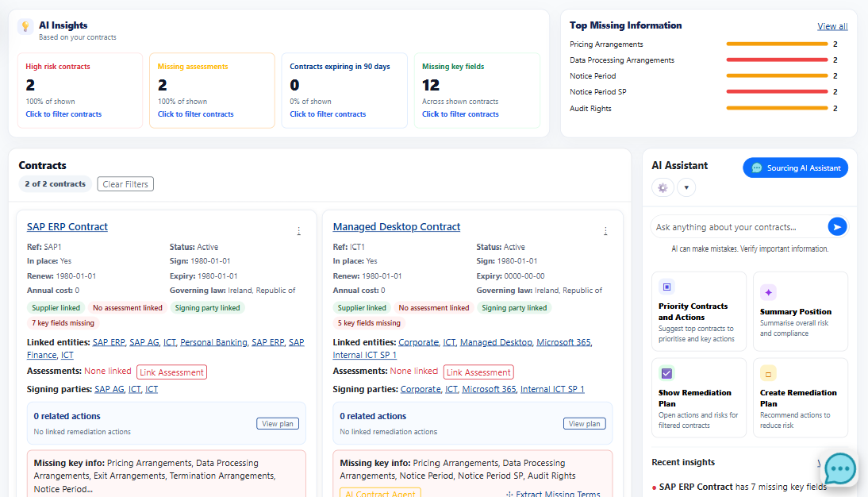Filter contracts by Missing key fields

(x=460, y=114)
